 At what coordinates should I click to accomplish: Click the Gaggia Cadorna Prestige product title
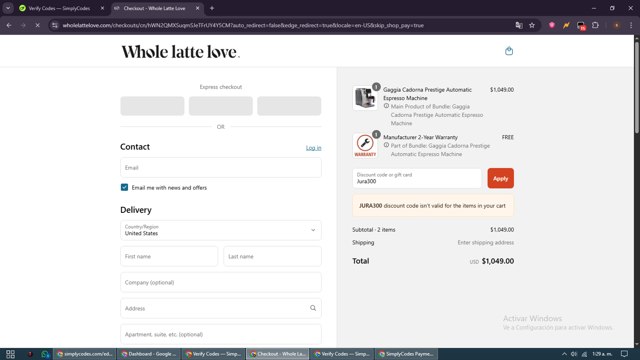(x=427, y=94)
